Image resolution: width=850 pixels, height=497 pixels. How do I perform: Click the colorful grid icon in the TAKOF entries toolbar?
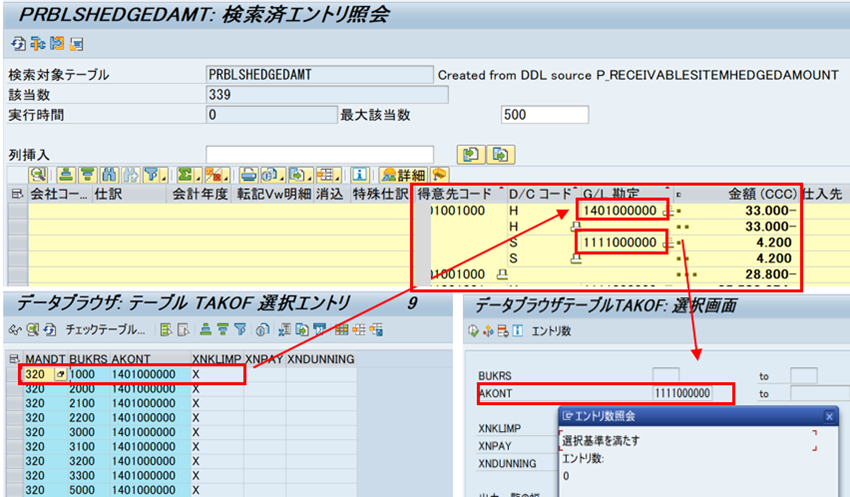tap(342, 330)
